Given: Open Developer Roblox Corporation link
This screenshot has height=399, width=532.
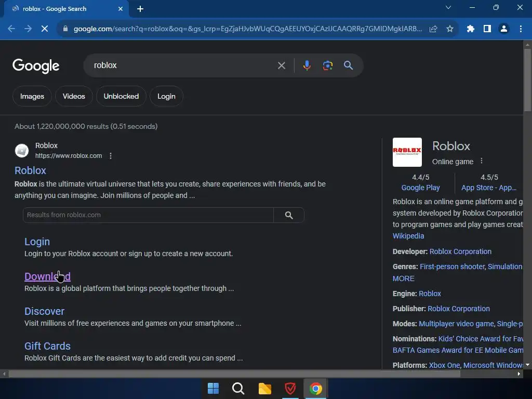Looking at the screenshot, I should [460, 251].
